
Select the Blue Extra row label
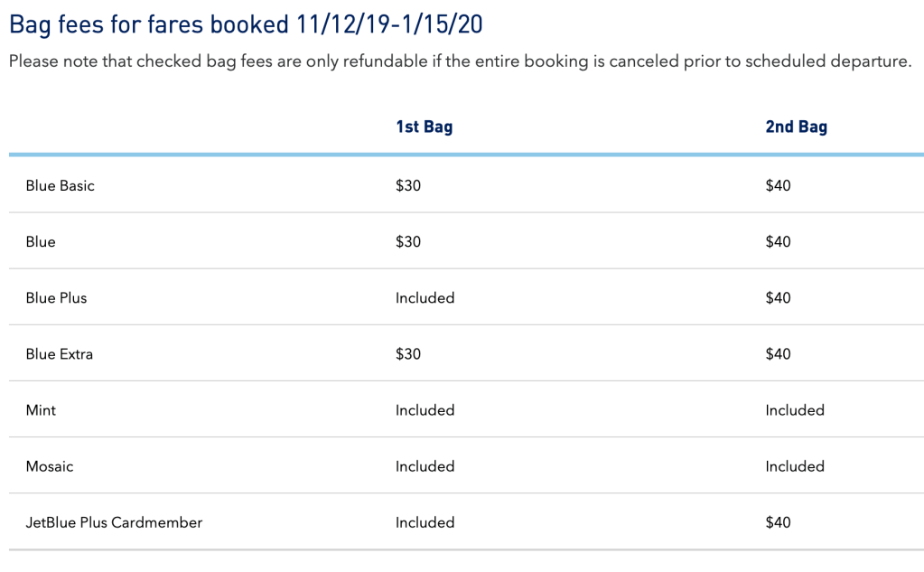59,354
